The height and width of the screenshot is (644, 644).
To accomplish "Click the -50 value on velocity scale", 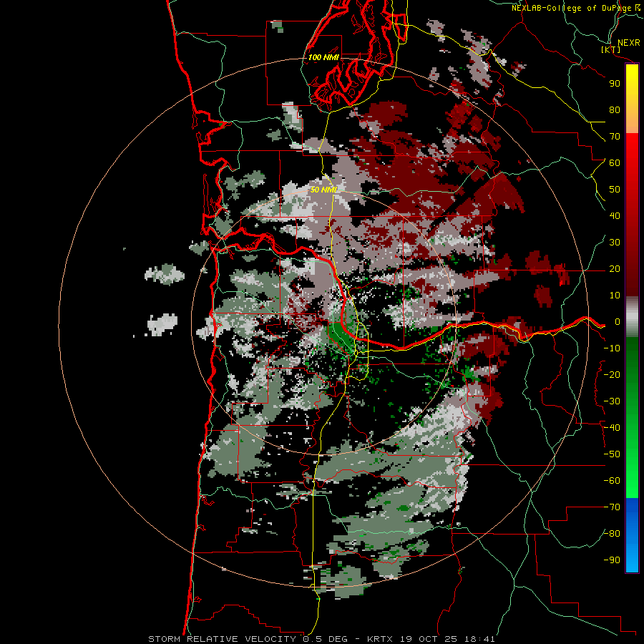I will 612,454.
